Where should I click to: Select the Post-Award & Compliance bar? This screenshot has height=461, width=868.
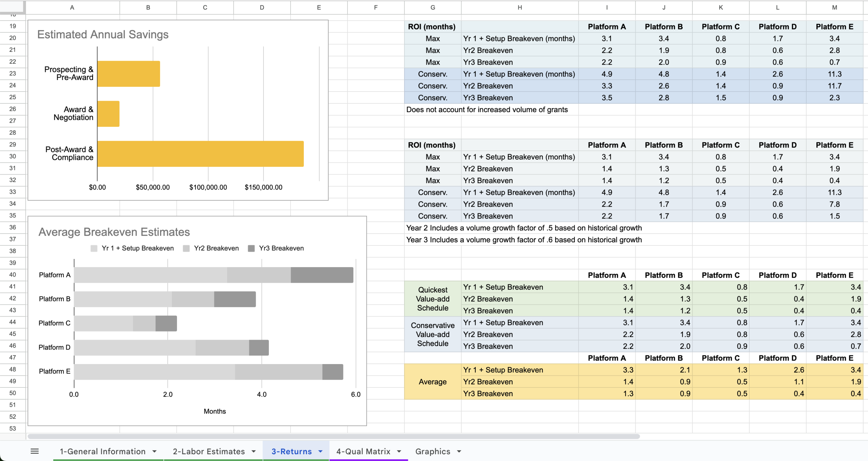point(200,154)
